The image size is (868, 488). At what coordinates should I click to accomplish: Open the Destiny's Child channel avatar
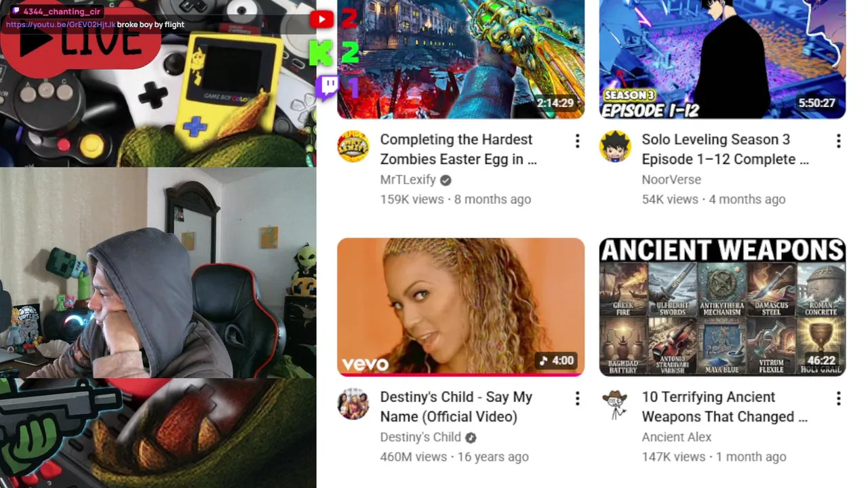353,404
